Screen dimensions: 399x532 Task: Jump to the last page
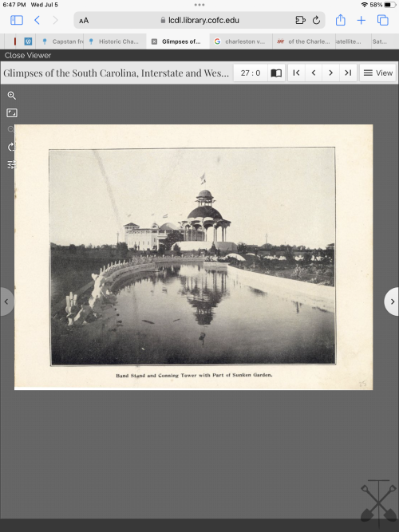(348, 73)
